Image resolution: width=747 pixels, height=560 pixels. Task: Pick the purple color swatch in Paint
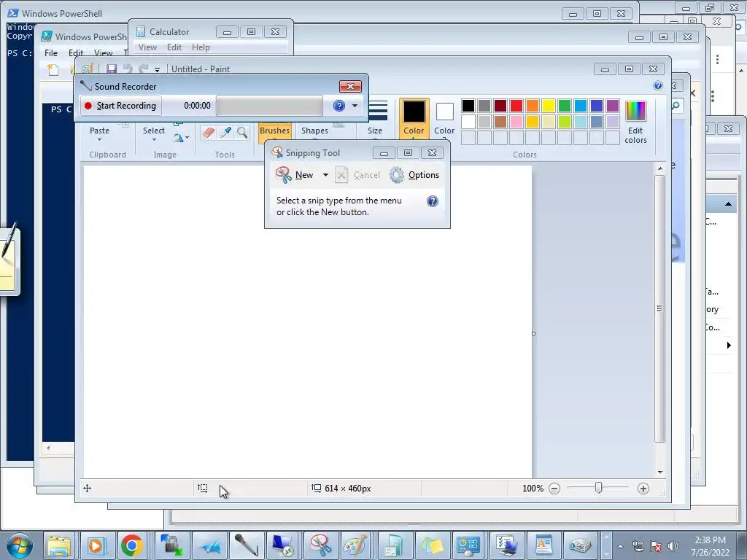(613, 106)
